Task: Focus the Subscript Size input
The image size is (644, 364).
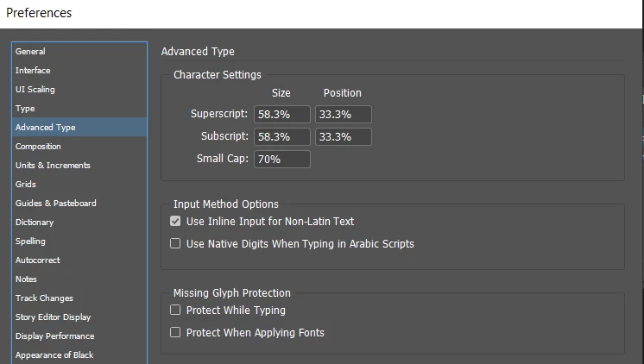Action: click(281, 136)
